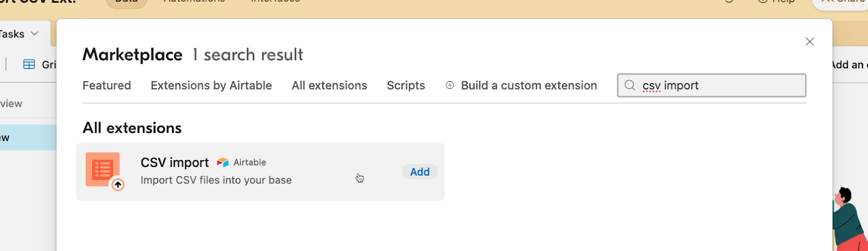Click the Airtable logo next to CSV import

pos(223,162)
